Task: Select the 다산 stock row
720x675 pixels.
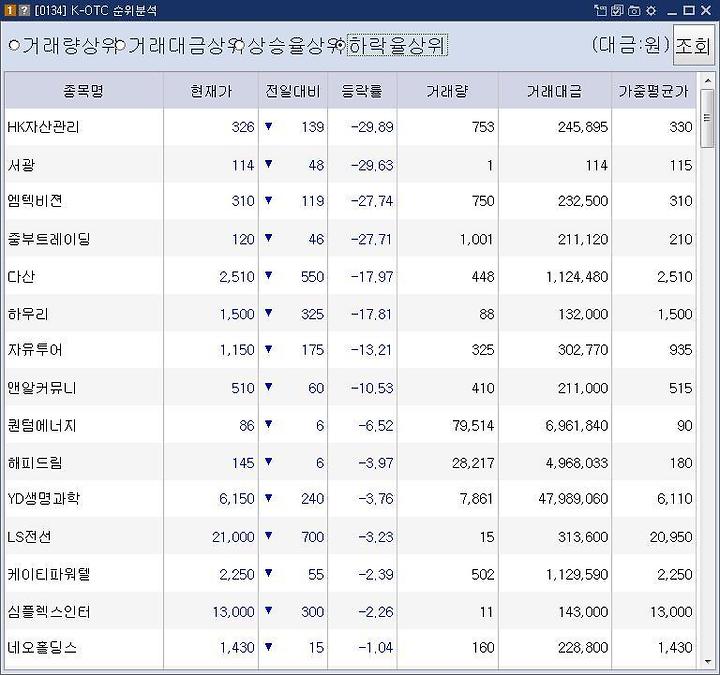Action: click(350, 277)
